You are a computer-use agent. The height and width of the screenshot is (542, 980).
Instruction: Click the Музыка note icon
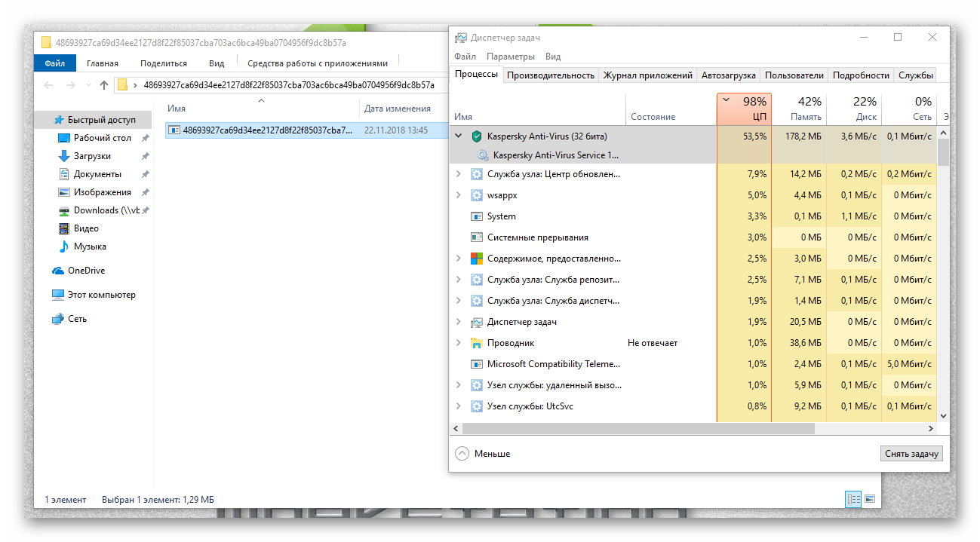tap(64, 247)
